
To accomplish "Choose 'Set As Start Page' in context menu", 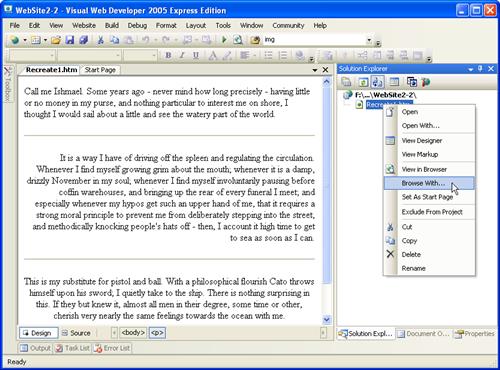I will click(x=429, y=197).
